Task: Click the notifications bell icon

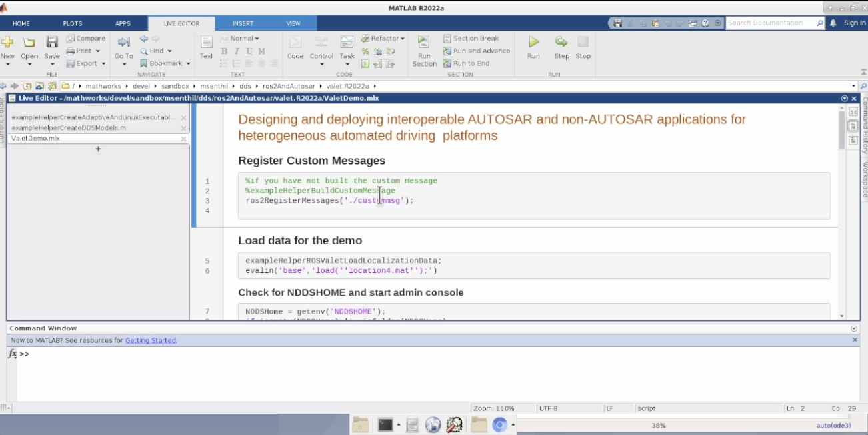Action: pyautogui.click(x=833, y=23)
